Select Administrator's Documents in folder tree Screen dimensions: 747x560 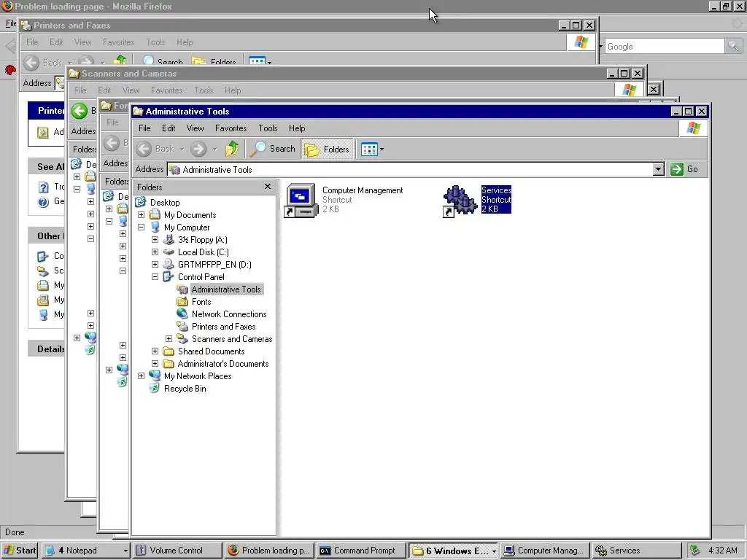click(223, 363)
